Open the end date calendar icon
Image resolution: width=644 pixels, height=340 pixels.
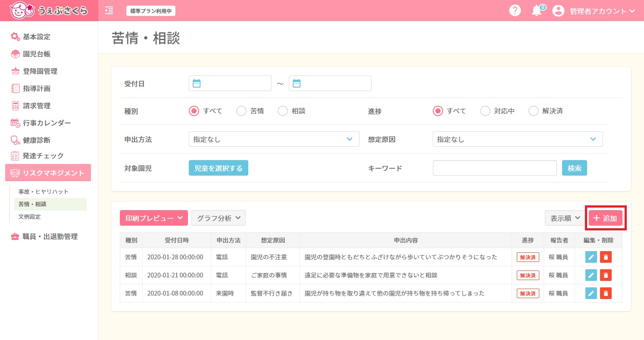click(296, 83)
